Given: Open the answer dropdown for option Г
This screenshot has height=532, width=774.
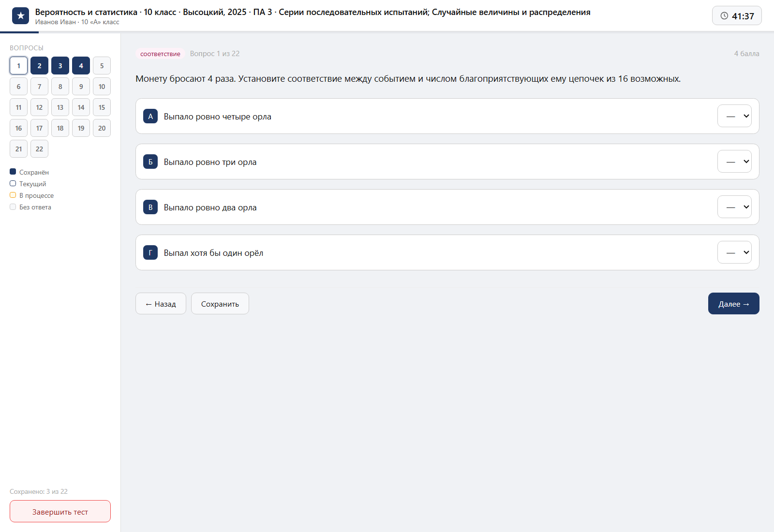Looking at the screenshot, I should point(734,252).
